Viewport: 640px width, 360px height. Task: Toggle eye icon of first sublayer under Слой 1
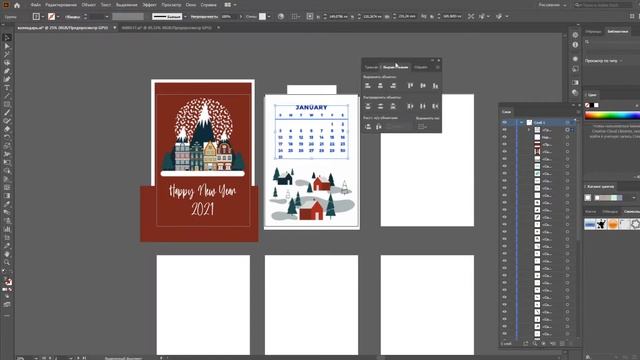(x=504, y=129)
